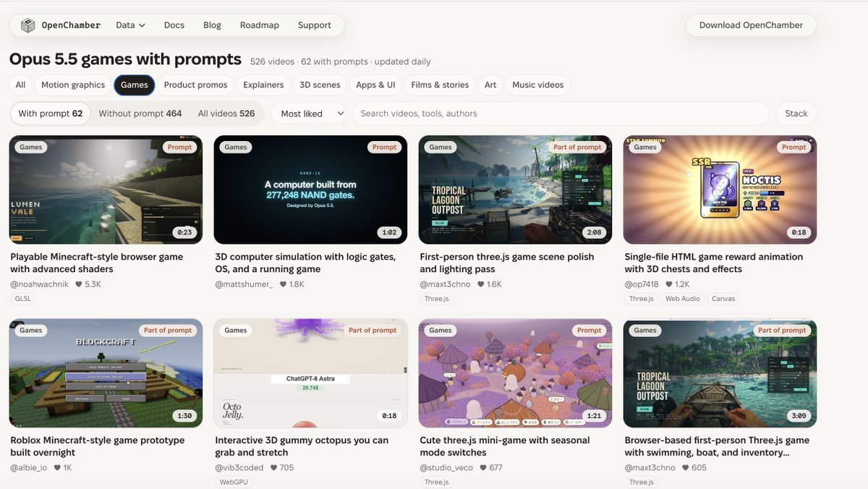Click OpenChamber brand name text
This screenshot has height=489, width=868.
tap(71, 25)
